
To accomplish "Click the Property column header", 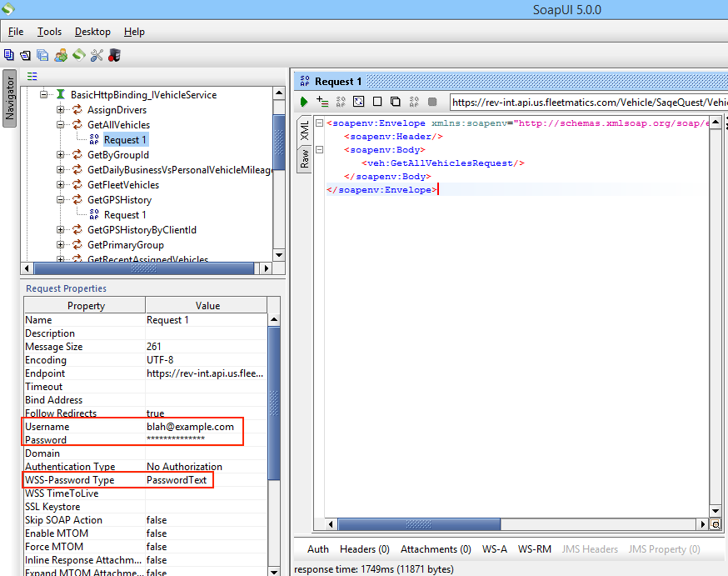I will click(x=85, y=305).
